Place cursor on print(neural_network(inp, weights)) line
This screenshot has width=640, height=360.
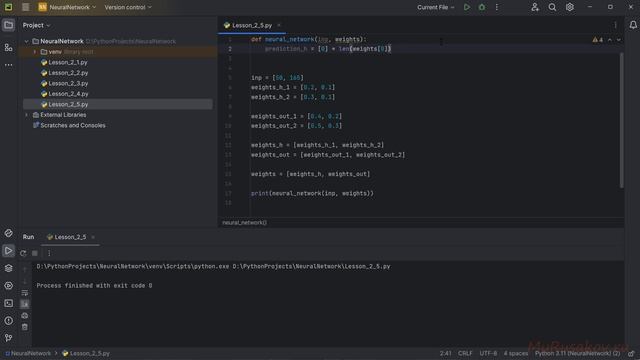click(x=312, y=193)
